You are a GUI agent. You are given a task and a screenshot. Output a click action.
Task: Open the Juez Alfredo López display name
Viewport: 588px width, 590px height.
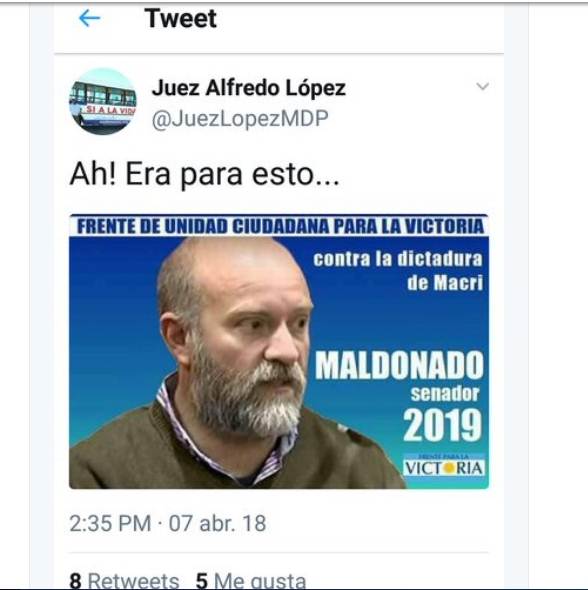pyautogui.click(x=249, y=88)
